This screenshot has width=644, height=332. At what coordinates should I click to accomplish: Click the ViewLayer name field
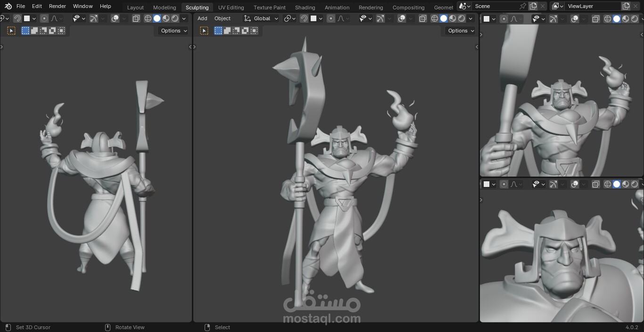(x=593, y=6)
